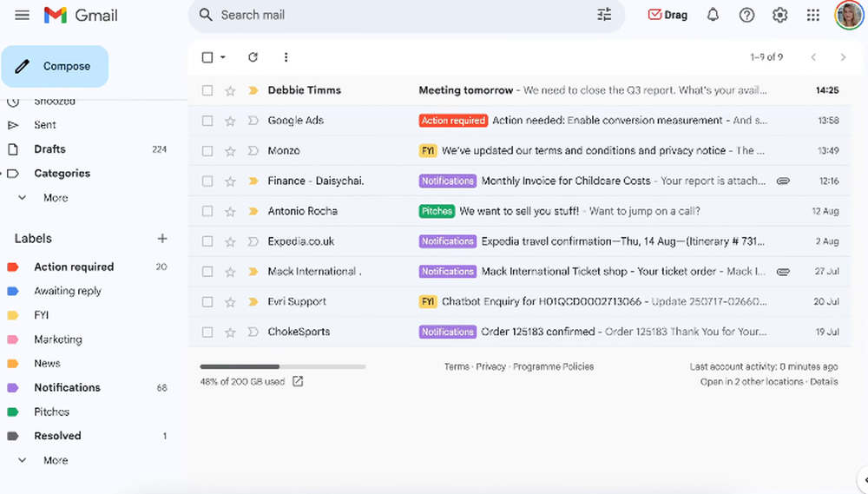Image resolution: width=868 pixels, height=494 pixels.
Task: Open the Meeting tomorrow email
Action: click(x=519, y=90)
